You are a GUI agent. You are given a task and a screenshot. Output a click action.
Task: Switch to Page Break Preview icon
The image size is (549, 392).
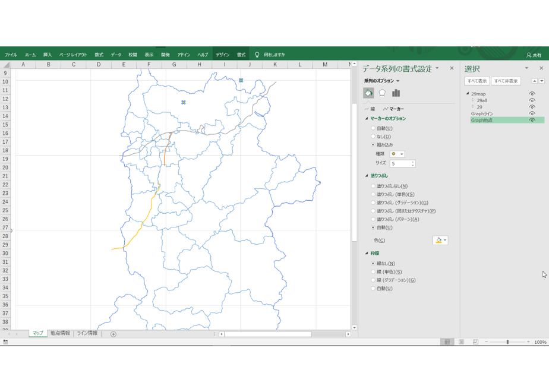[x=475, y=342]
